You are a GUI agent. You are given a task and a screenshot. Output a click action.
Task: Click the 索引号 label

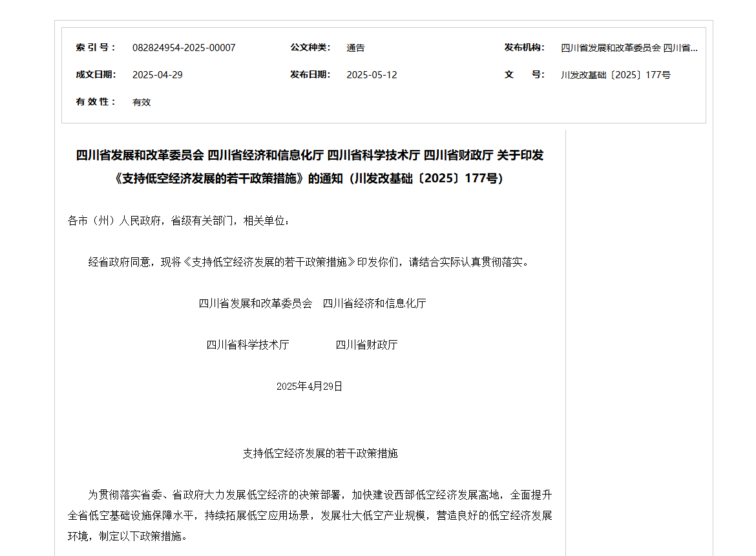96,47
